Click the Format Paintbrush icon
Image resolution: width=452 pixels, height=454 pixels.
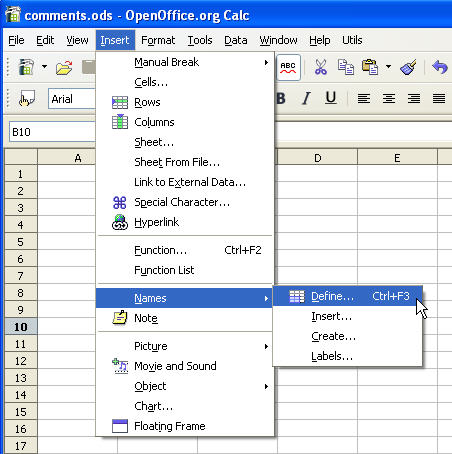pyautogui.click(x=408, y=67)
